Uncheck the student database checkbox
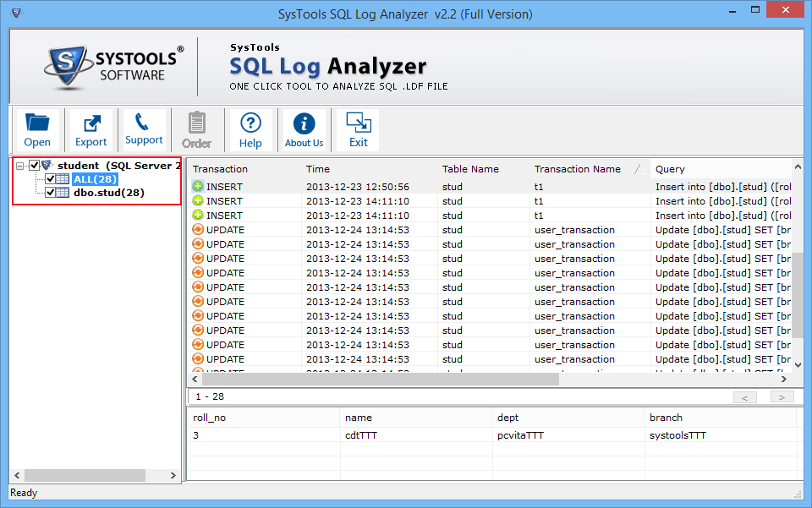 35,166
